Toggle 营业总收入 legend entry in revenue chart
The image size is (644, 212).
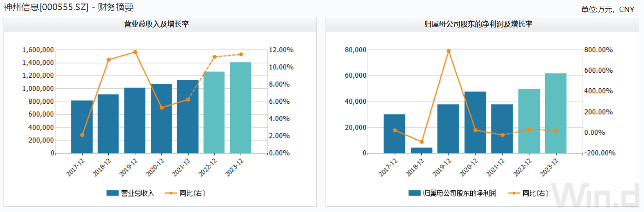pos(130,193)
